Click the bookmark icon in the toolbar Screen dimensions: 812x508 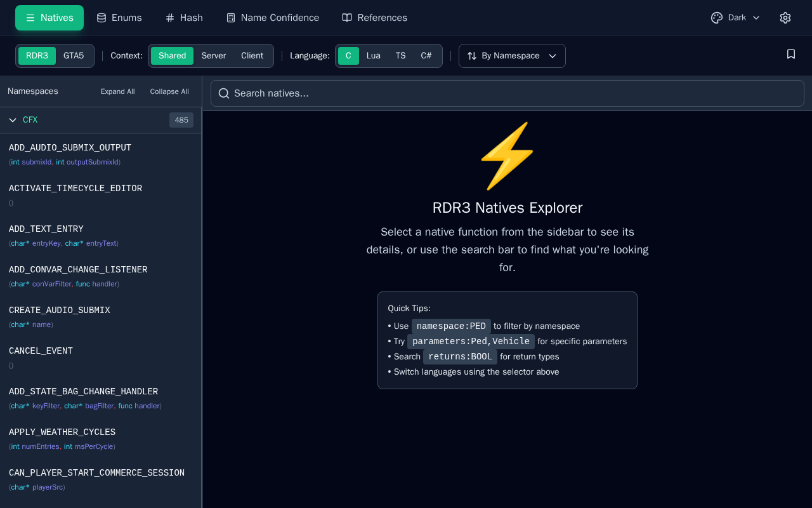click(791, 55)
